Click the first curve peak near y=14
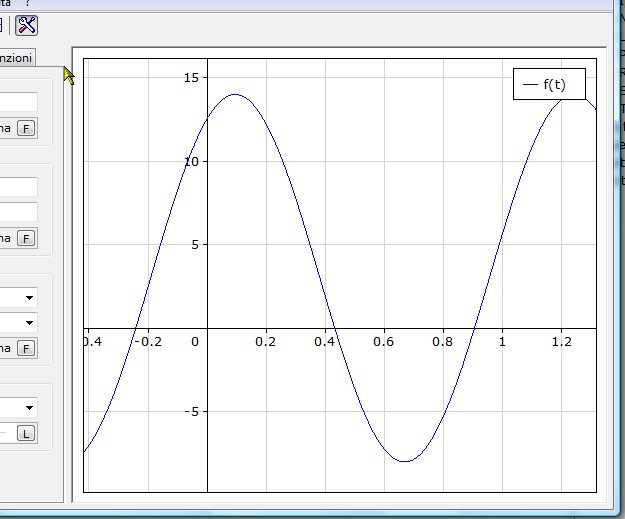The height and width of the screenshot is (519, 625). point(235,95)
